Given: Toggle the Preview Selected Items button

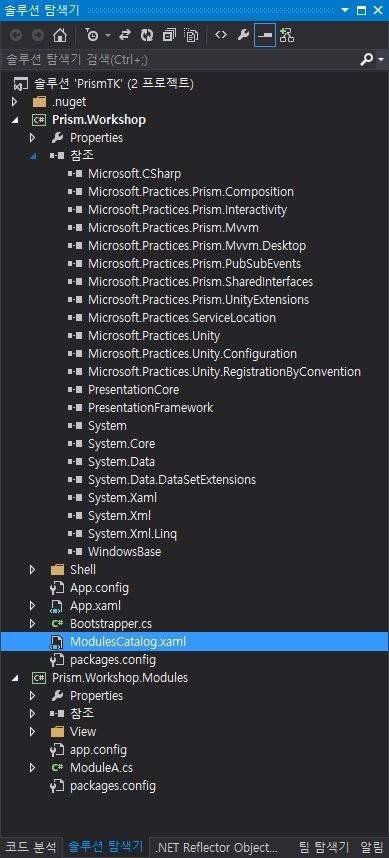Looking at the screenshot, I should coord(265,36).
